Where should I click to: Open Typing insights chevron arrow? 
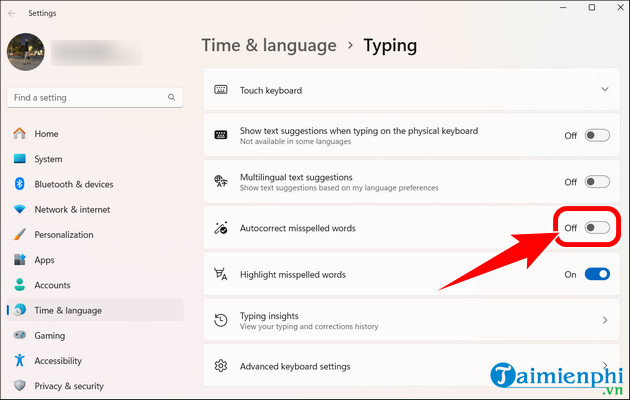click(604, 320)
